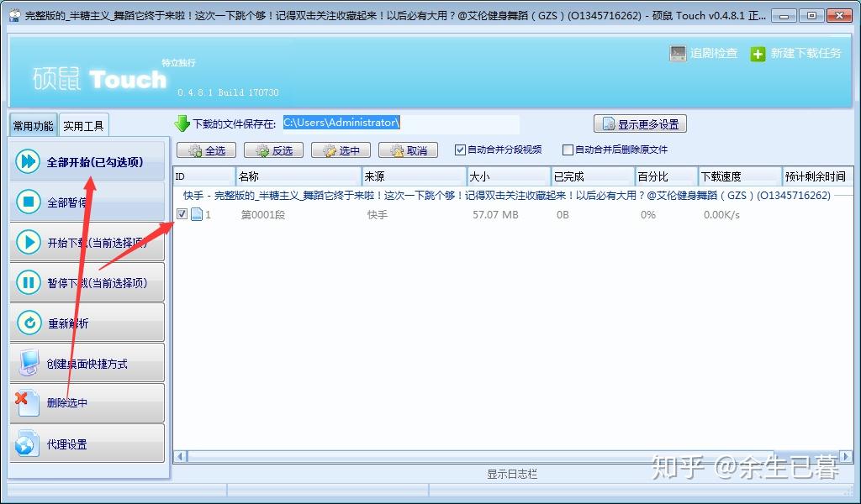861x504 pixels.
Task: Sort by 已完成 column header
Action: 593,176
